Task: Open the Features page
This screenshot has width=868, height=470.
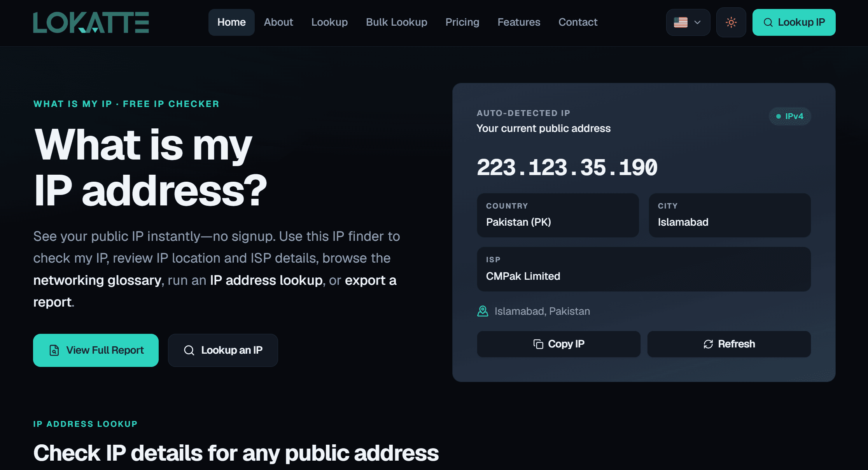Action: [519, 22]
